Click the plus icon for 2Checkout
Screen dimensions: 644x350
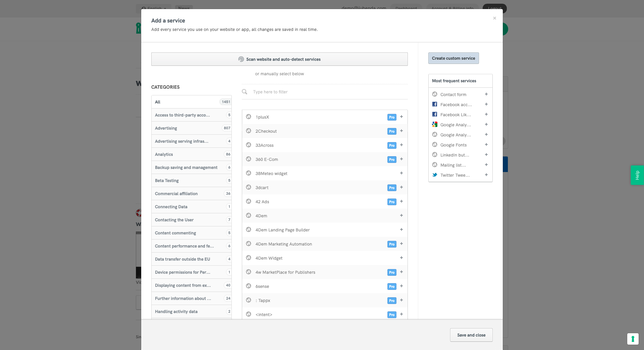click(x=401, y=131)
